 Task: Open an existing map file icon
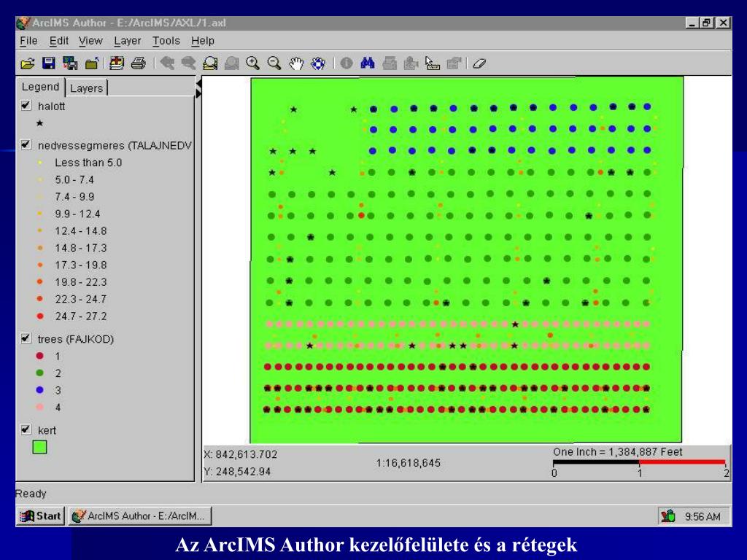[28, 63]
